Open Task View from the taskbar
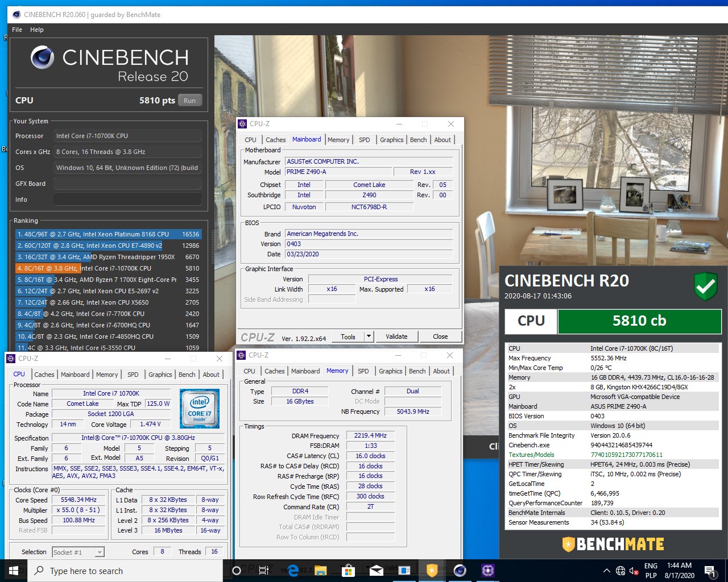The image size is (728, 582). [264, 571]
